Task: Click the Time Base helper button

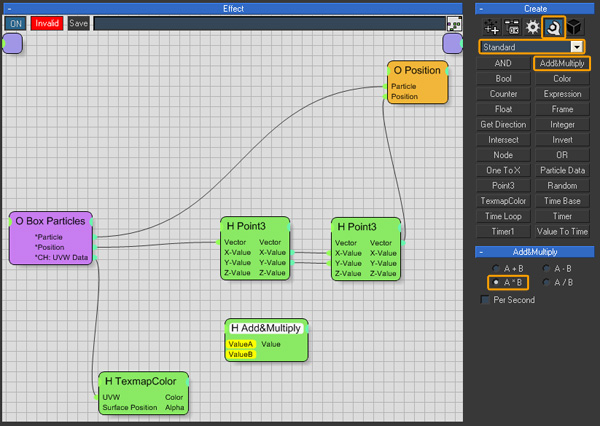Action: click(x=562, y=201)
